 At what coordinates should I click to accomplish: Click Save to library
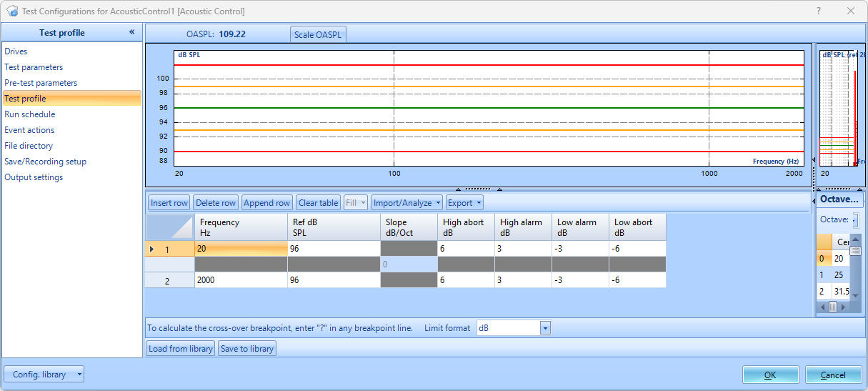tap(246, 349)
